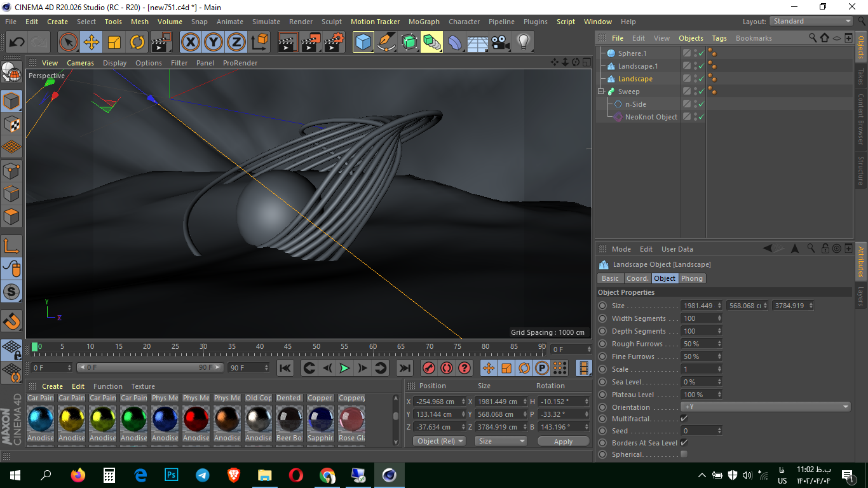868x488 pixels.
Task: Open the Spline Pen tool
Action: [x=386, y=43]
